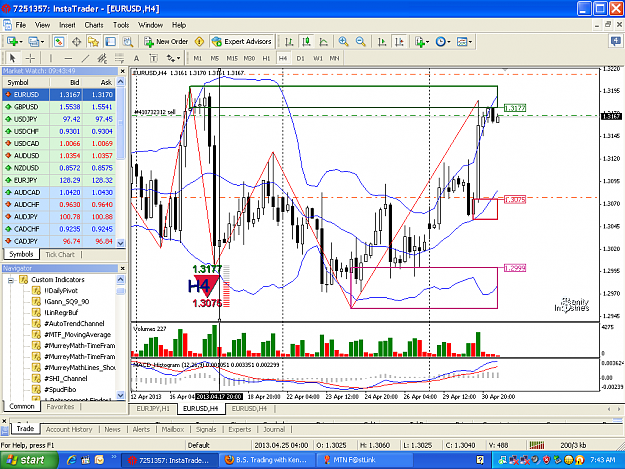Open the Journal terminal tab
This screenshot has width=625, height=469.
click(274, 429)
